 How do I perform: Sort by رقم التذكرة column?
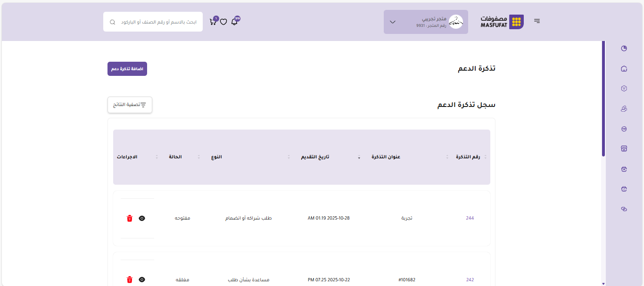[x=468, y=157]
